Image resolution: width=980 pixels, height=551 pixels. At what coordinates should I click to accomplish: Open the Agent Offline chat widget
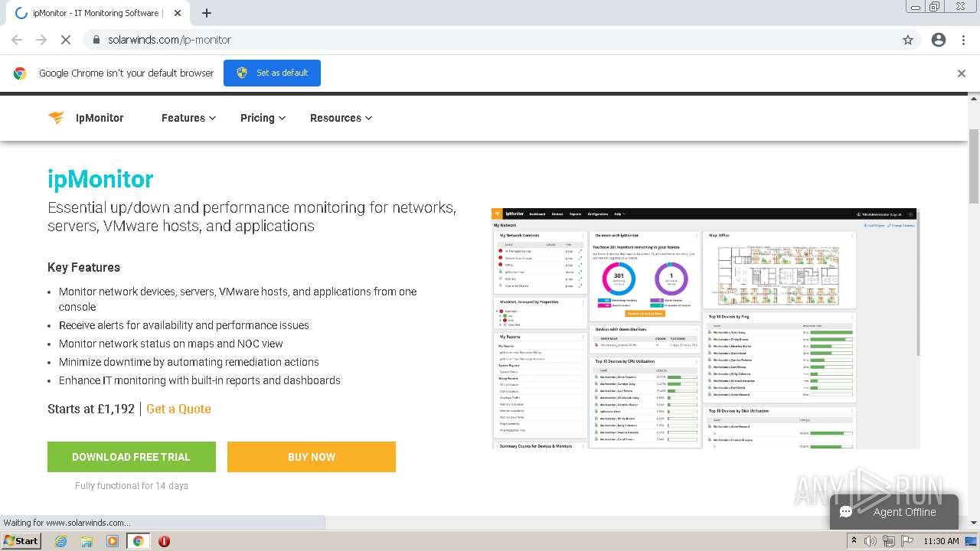tap(894, 512)
